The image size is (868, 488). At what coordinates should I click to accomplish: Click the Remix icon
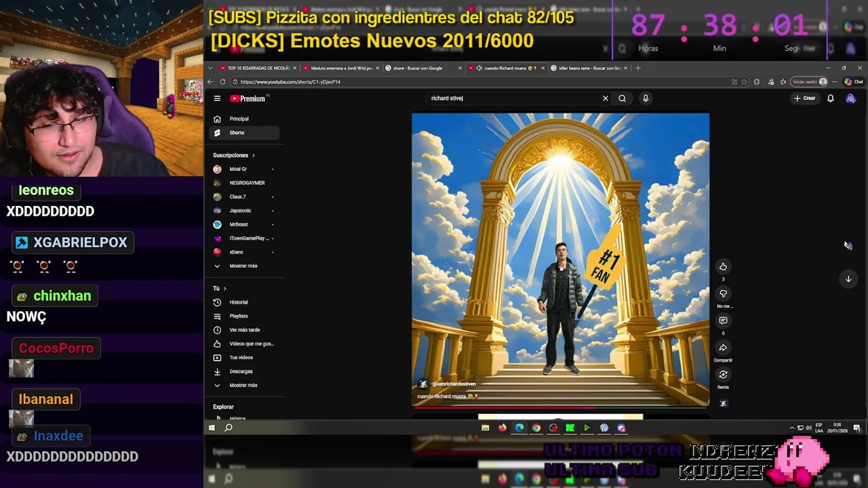tap(723, 375)
